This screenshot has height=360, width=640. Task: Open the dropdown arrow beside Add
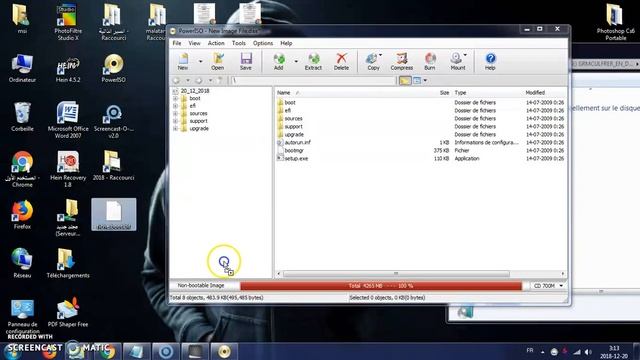(296, 62)
